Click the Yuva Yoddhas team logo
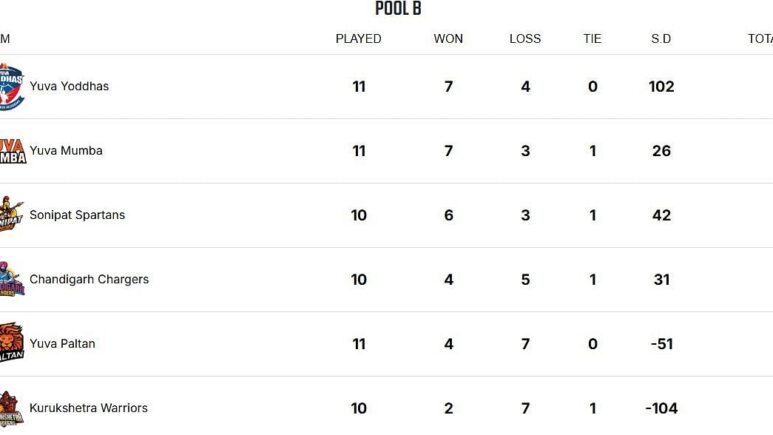Screen dimensions: 773x435 click(x=13, y=87)
